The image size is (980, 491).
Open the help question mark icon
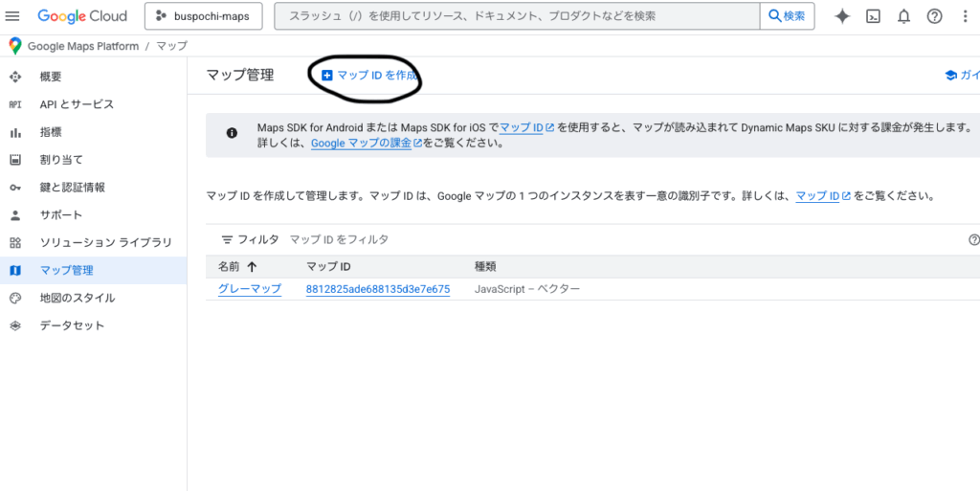point(934,16)
